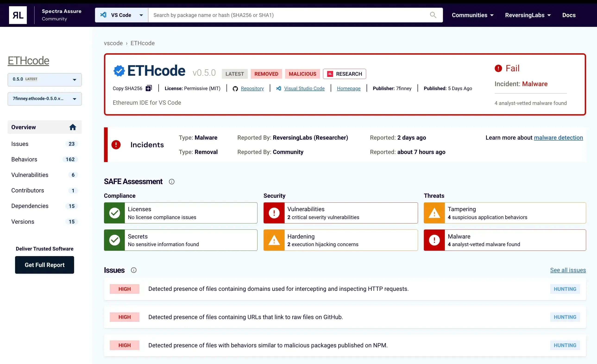Click the search magnifier icon

click(433, 15)
